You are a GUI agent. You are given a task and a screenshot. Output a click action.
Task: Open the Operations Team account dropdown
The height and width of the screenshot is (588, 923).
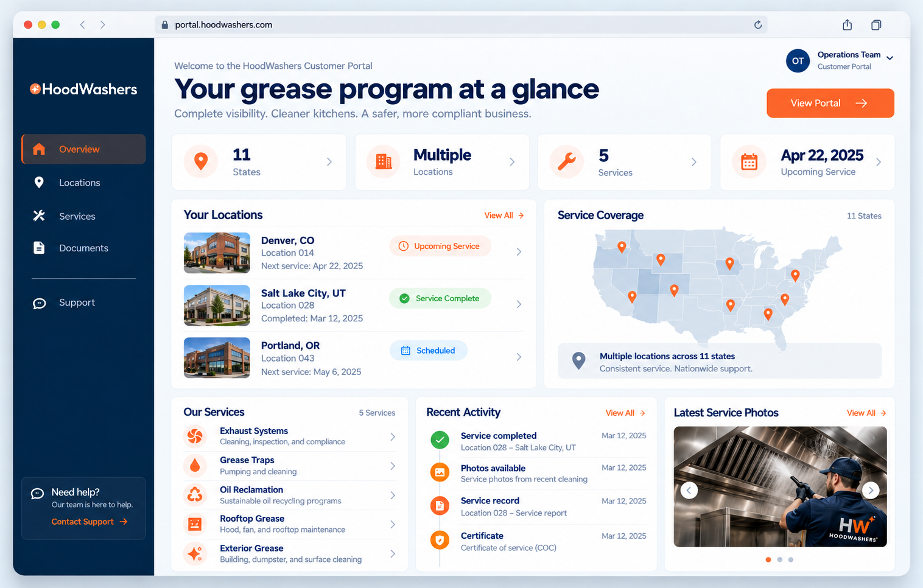(x=890, y=58)
